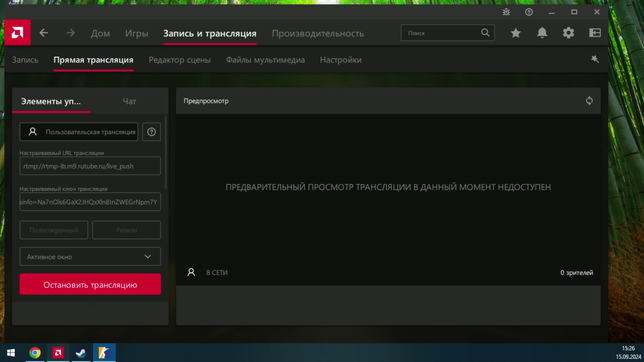Image resolution: width=644 pixels, height=362 pixels.
Task: Open the Активное окно dropdown
Action: (x=90, y=256)
